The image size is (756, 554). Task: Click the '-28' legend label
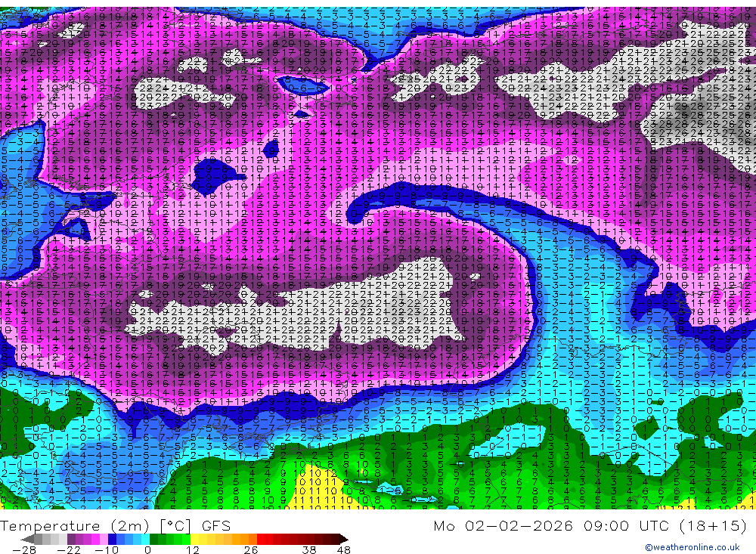pyautogui.click(x=24, y=549)
